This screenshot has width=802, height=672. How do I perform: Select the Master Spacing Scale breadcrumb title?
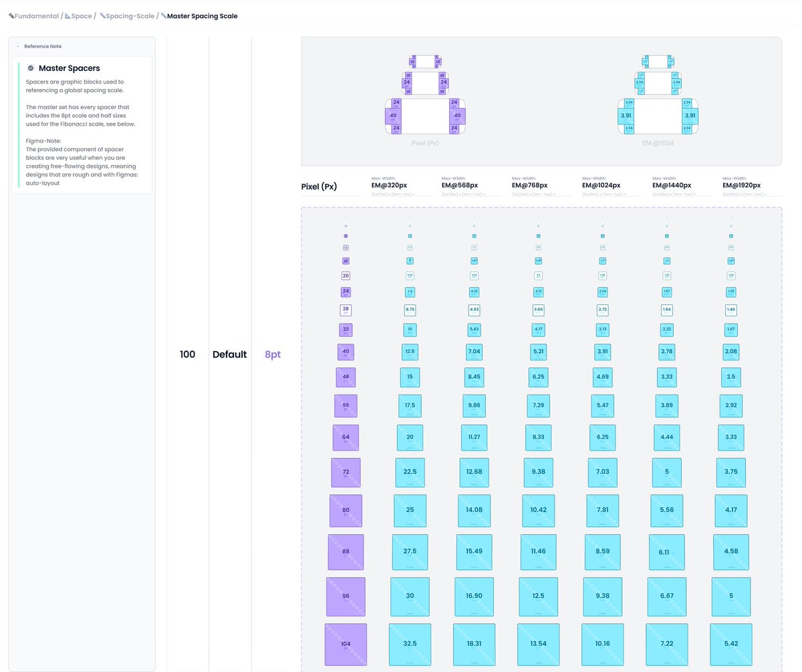click(202, 16)
